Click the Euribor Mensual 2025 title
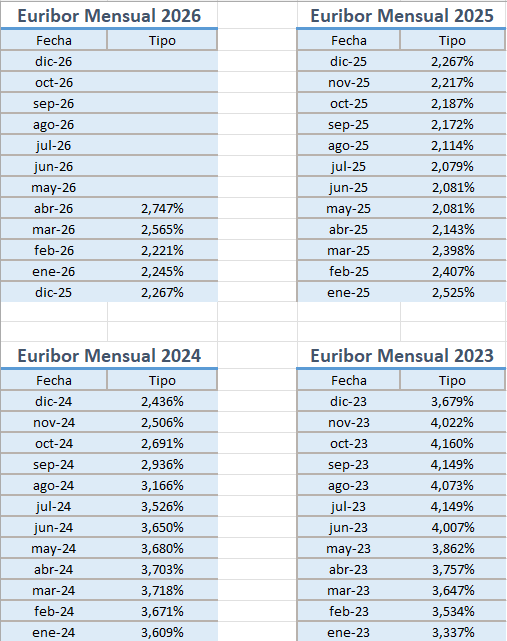The width and height of the screenshot is (507, 641). pyautogui.click(x=402, y=16)
